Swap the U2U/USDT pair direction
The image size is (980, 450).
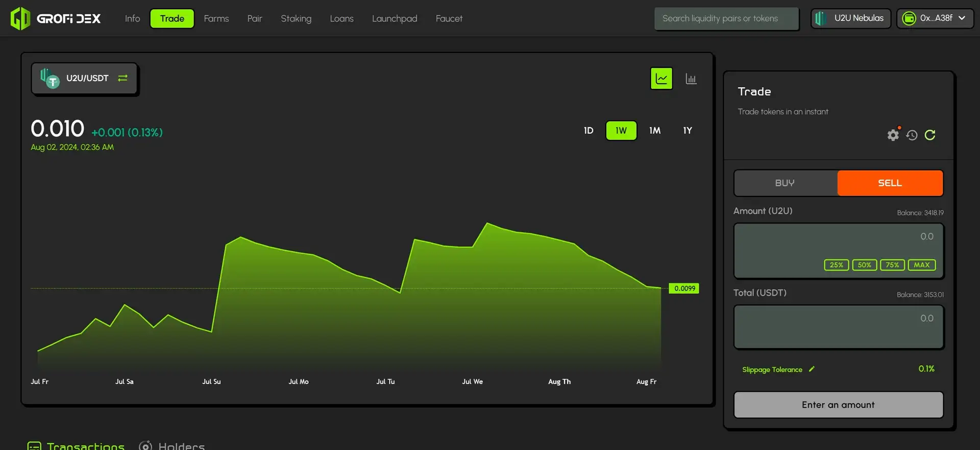tap(122, 78)
